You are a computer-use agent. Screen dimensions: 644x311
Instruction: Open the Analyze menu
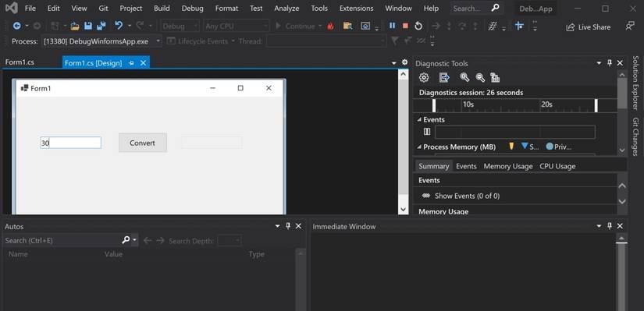click(x=286, y=9)
